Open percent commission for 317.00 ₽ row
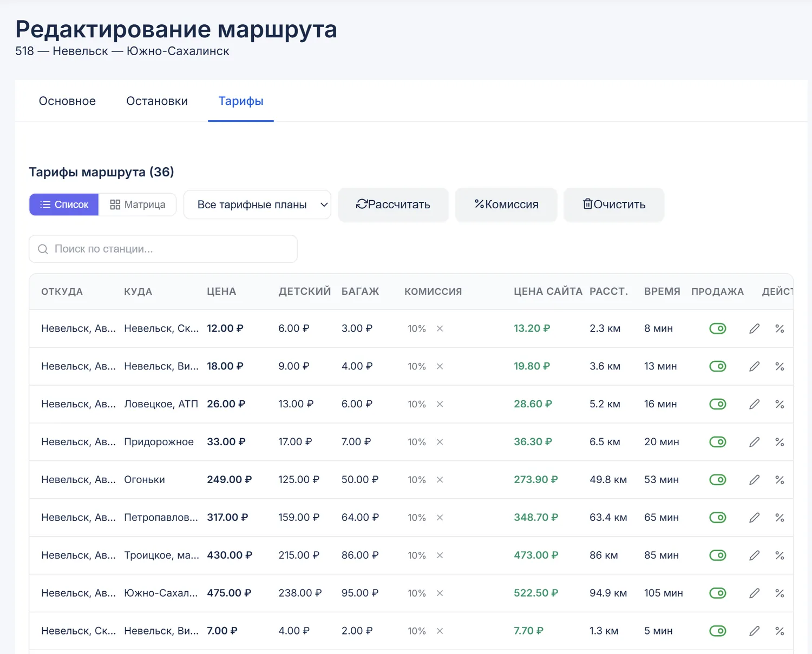The width and height of the screenshot is (812, 654). pyautogui.click(x=780, y=518)
